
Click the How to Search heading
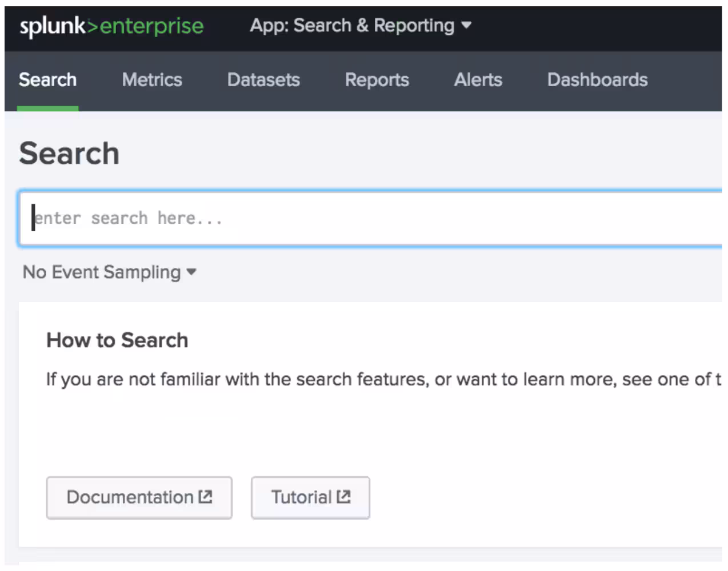(x=117, y=340)
